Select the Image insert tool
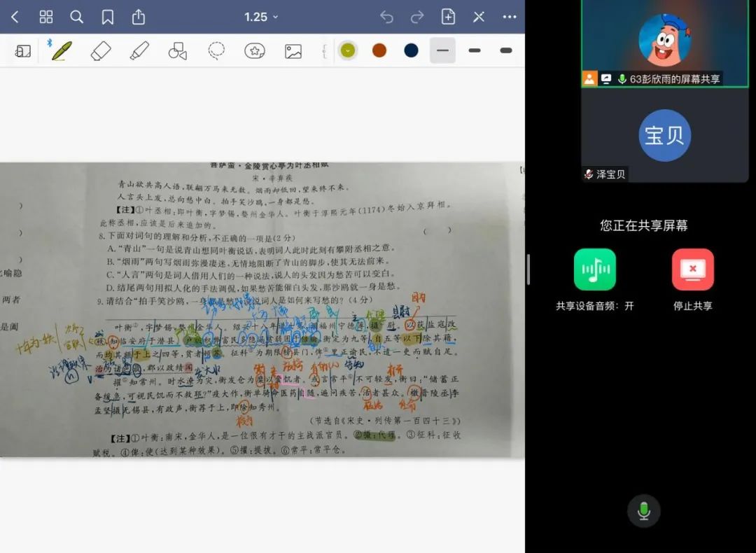Viewport: 756px width, 553px height. click(x=293, y=50)
